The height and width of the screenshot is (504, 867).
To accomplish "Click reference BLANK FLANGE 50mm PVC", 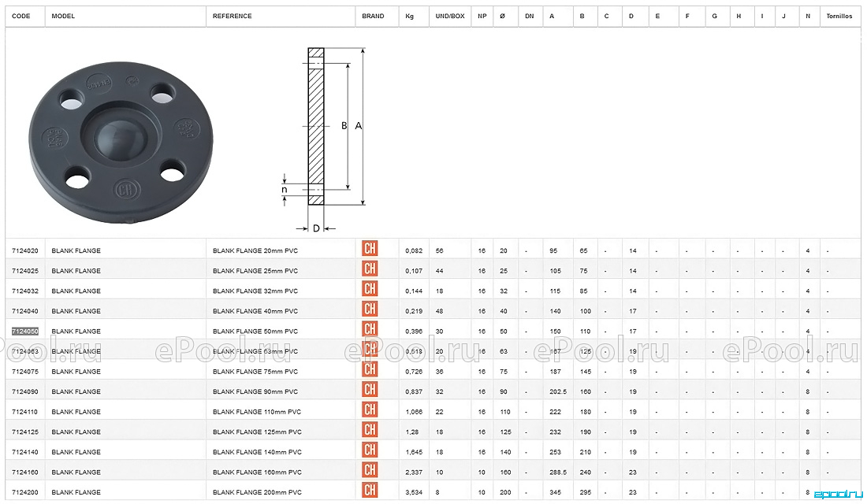I will point(255,332).
